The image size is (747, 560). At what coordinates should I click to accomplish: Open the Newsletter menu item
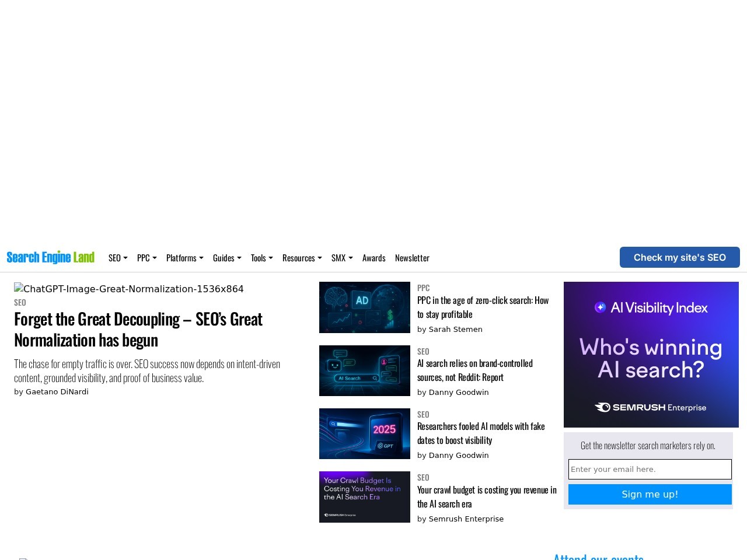412,258
